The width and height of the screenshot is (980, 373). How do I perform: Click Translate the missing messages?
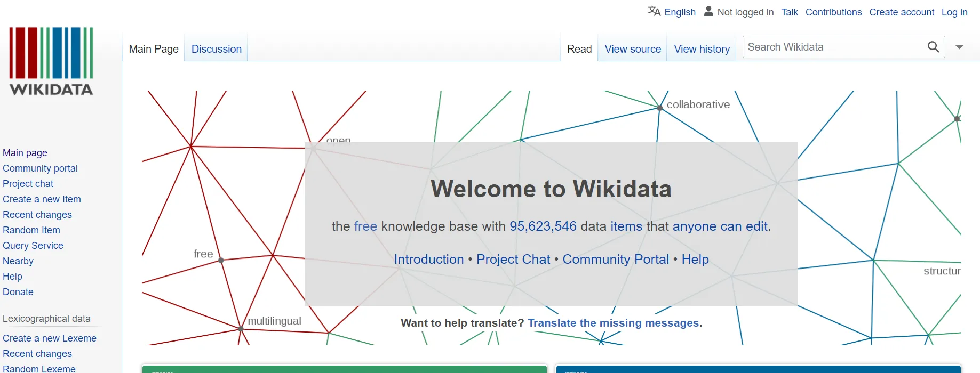[x=614, y=323]
